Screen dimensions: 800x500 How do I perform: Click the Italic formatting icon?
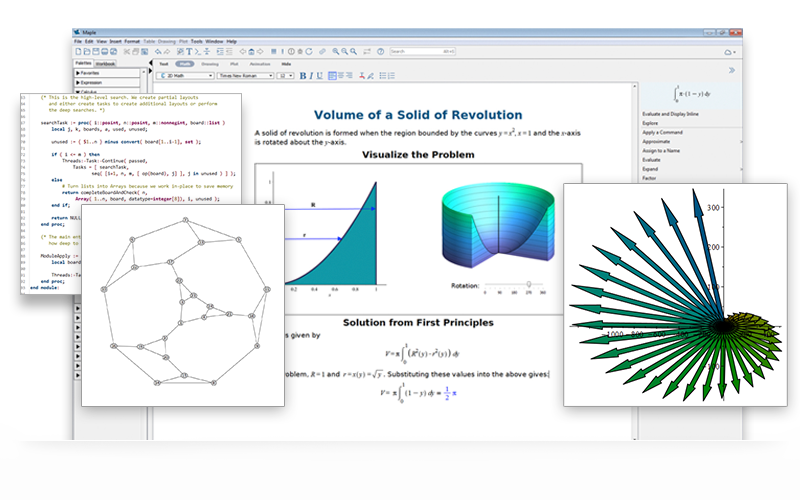click(311, 75)
